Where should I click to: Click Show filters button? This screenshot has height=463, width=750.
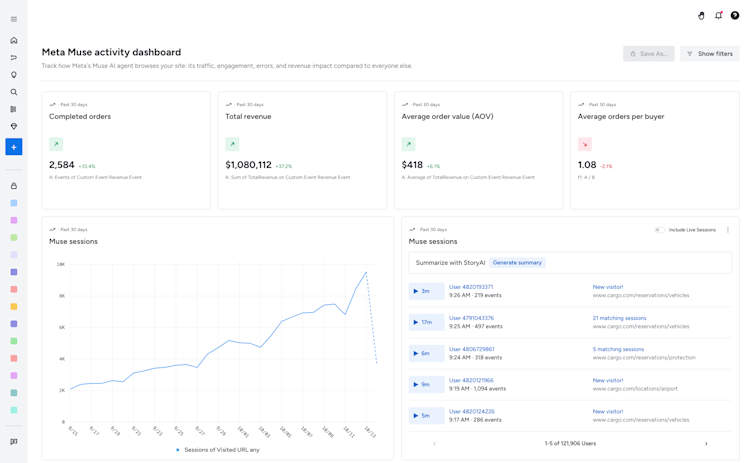click(x=710, y=54)
